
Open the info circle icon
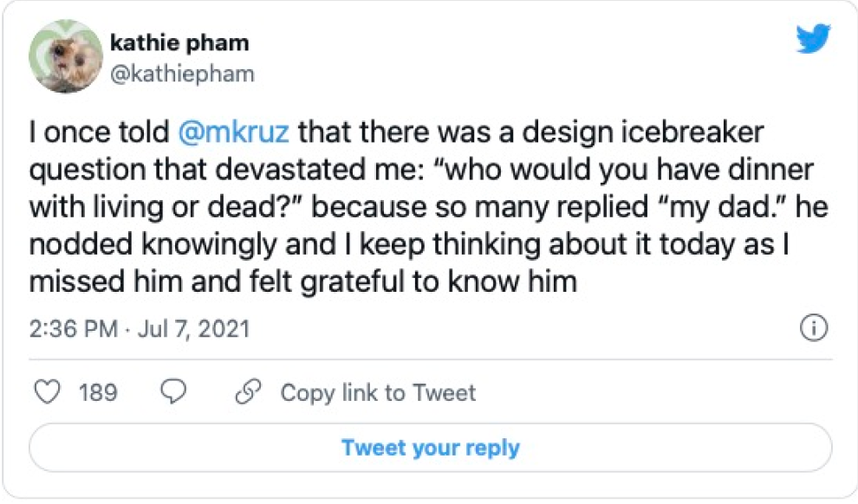pos(815,328)
